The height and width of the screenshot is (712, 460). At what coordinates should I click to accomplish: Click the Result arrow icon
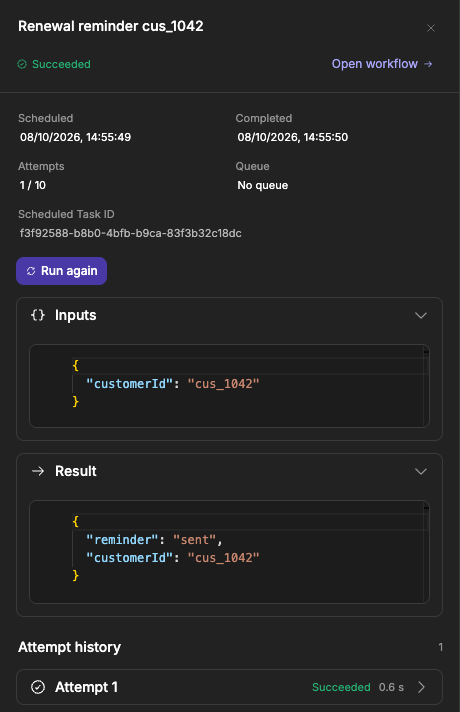coord(38,471)
